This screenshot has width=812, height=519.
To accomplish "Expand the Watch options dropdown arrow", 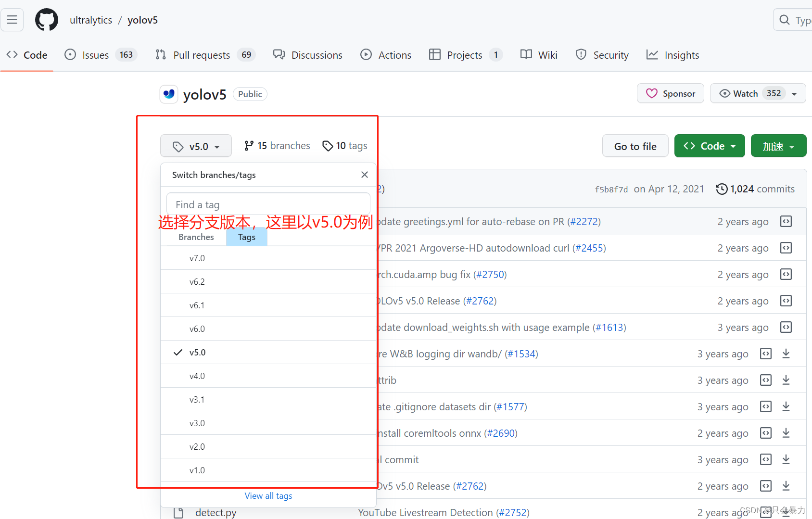I will click(795, 94).
